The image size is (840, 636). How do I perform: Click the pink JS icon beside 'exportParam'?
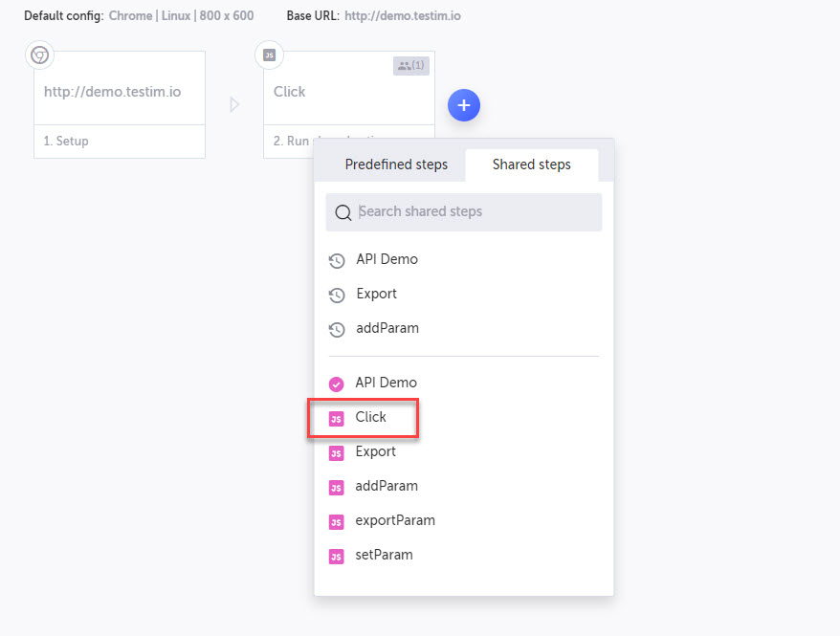(337, 520)
